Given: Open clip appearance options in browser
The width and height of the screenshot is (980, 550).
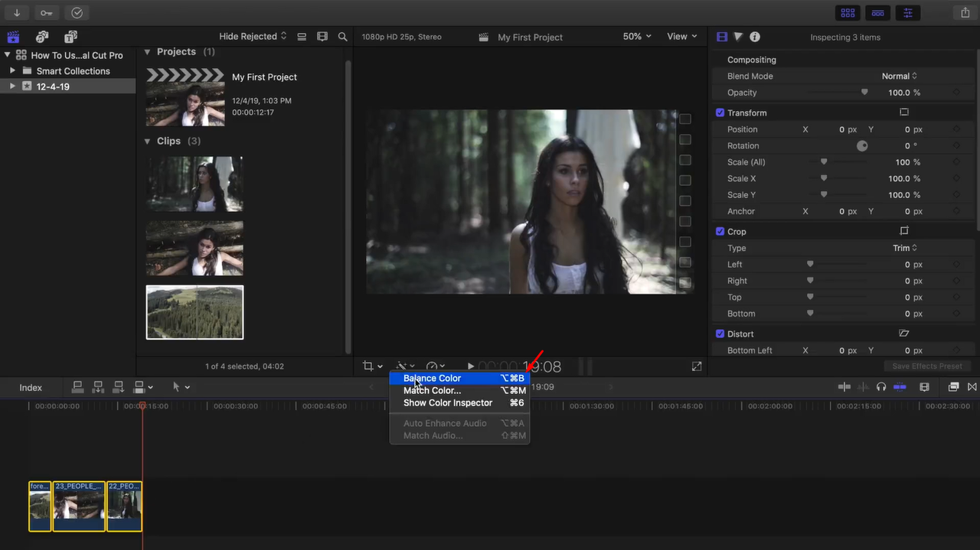Looking at the screenshot, I should (302, 37).
